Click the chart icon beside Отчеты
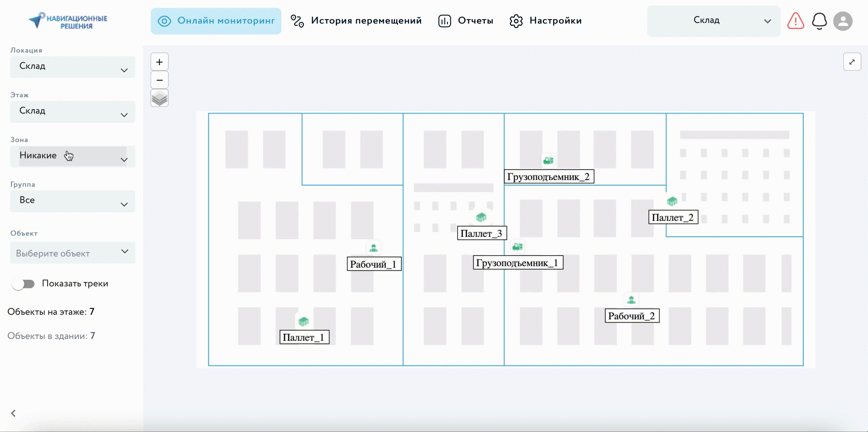 [445, 21]
